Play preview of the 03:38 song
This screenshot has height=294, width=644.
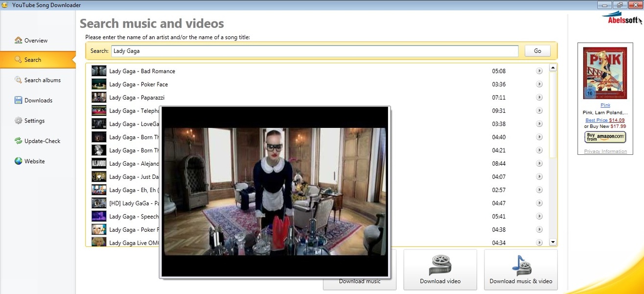539,124
